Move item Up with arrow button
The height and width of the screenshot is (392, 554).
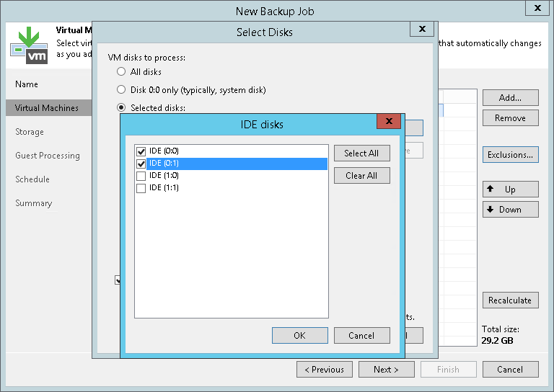[511, 189]
